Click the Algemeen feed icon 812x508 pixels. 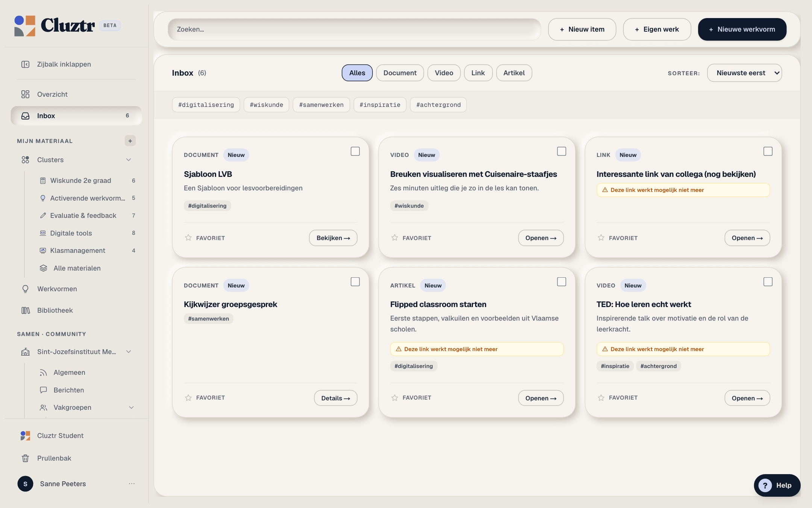(43, 373)
